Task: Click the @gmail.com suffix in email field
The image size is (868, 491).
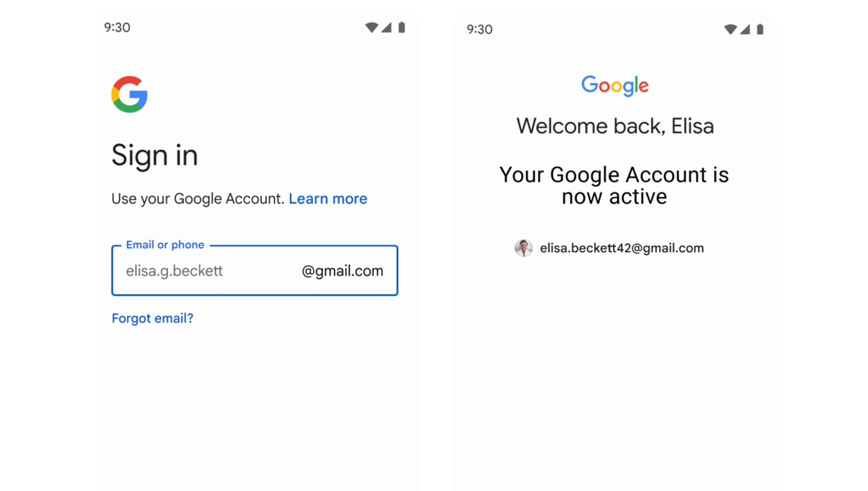Action: click(342, 271)
